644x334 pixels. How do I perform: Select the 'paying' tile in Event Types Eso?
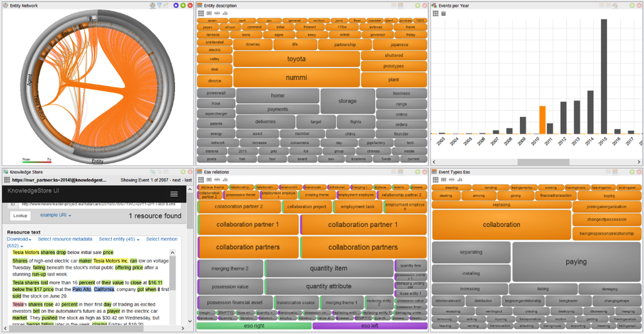click(x=576, y=262)
